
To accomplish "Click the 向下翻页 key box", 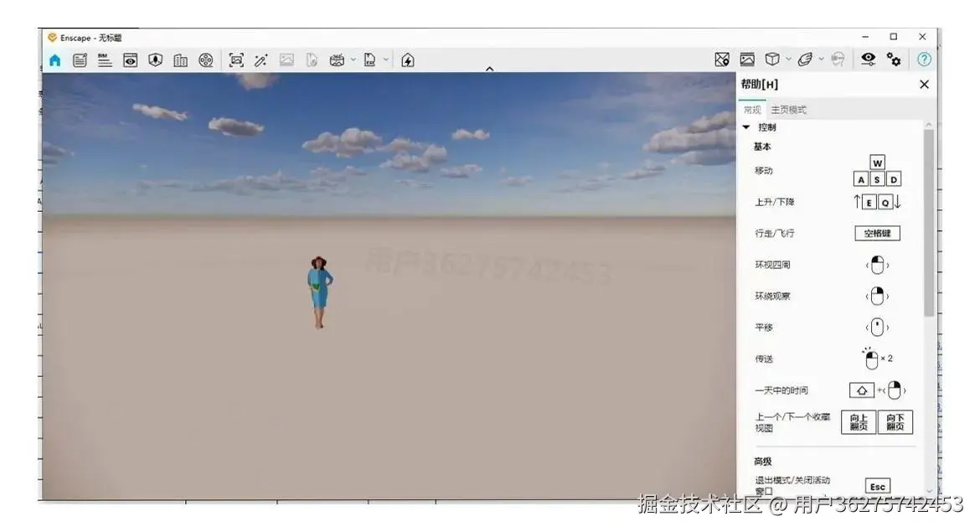I will click(895, 422).
